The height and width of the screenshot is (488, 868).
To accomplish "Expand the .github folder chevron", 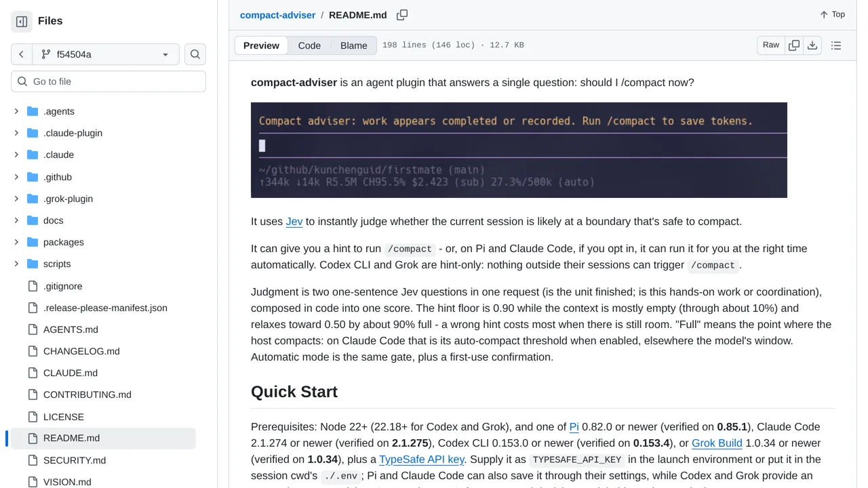I will [16, 177].
